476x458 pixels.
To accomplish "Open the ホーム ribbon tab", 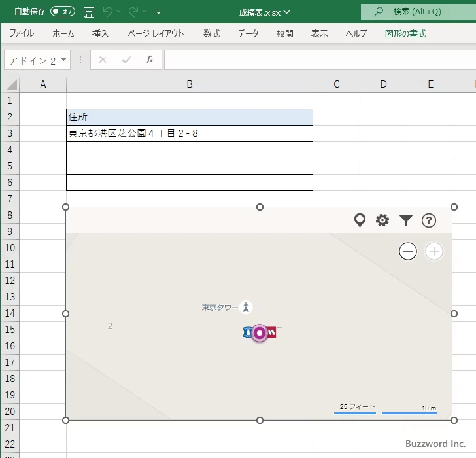I will [x=63, y=33].
